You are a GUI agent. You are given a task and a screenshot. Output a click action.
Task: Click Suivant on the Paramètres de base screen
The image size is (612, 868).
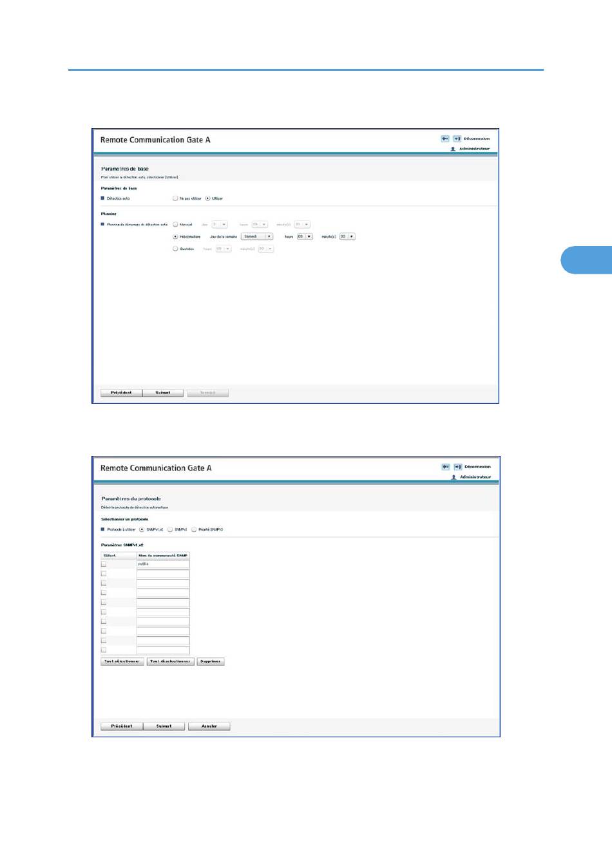pos(163,393)
